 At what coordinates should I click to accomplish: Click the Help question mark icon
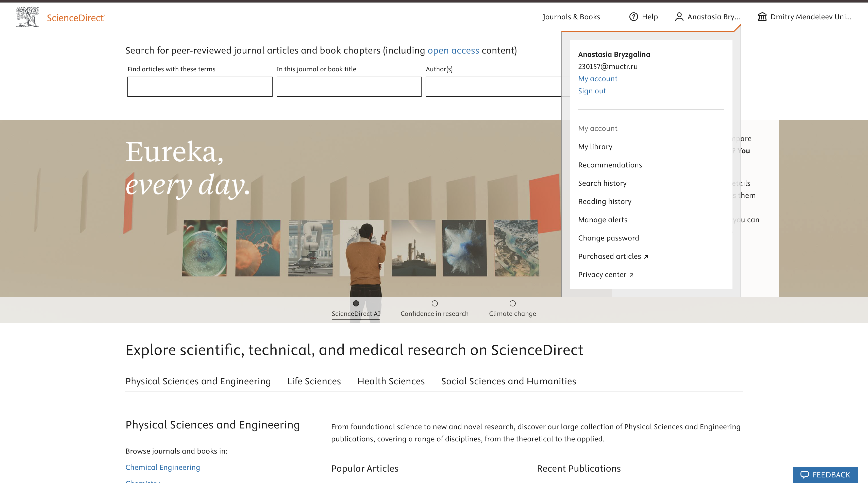pos(633,17)
